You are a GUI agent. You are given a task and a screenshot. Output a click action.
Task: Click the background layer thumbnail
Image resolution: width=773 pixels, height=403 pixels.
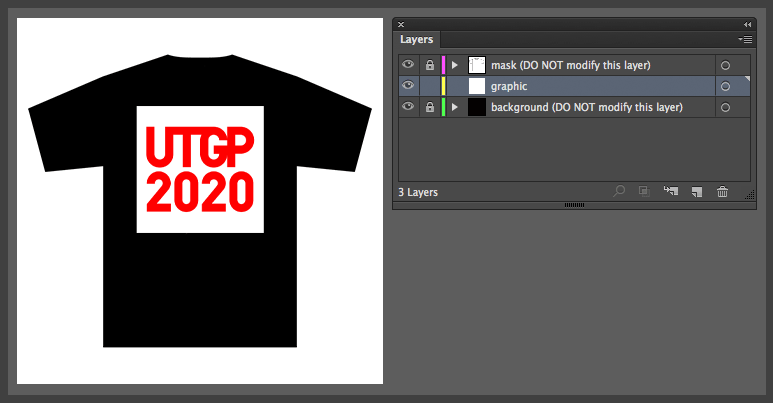(477, 107)
